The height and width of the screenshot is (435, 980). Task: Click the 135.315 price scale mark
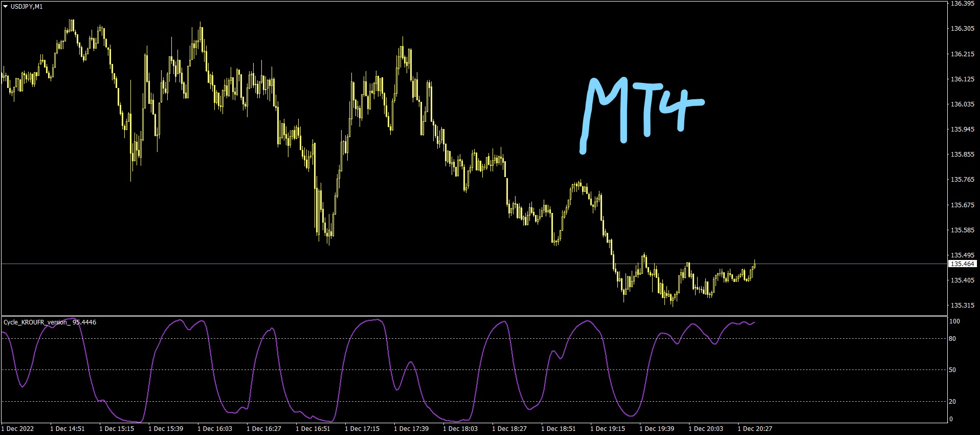962,306
